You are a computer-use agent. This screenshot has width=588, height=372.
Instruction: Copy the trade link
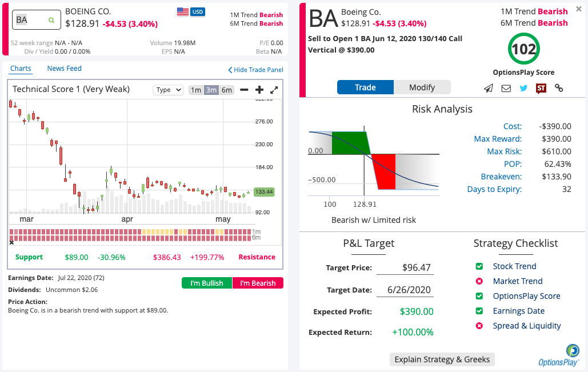coord(559,88)
